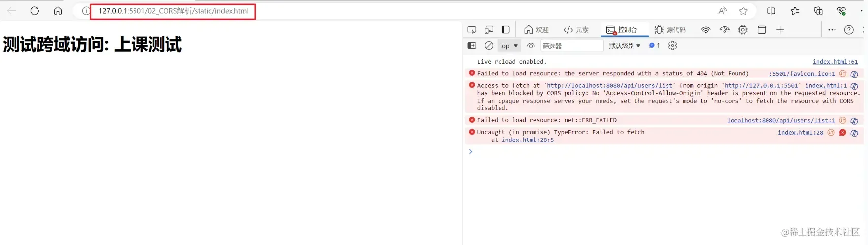Click the 'Live reload enabled.' message

pos(512,62)
